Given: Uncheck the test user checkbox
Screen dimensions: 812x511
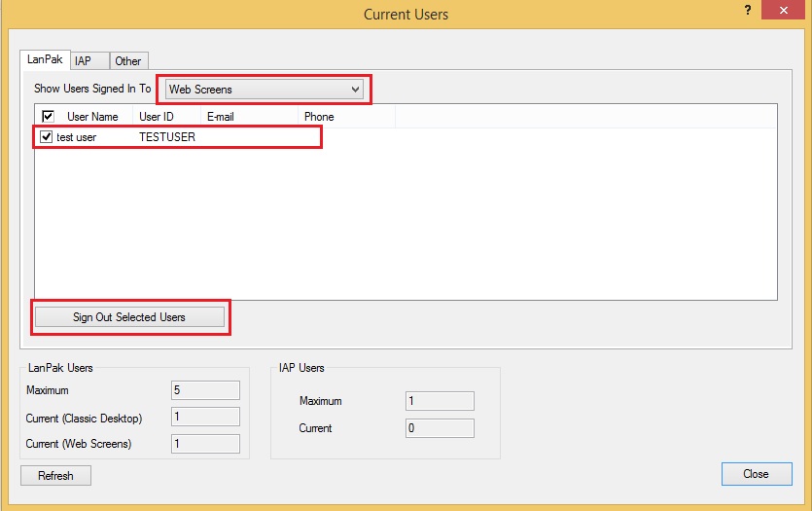Looking at the screenshot, I should click(x=46, y=137).
